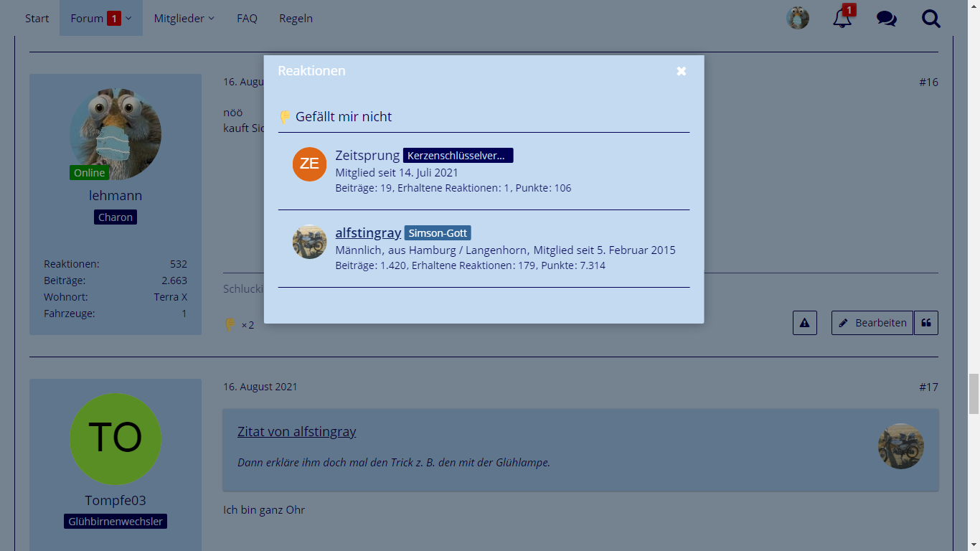This screenshot has width=980, height=551.
Task: Open the FAQ page
Action: coord(247,18)
